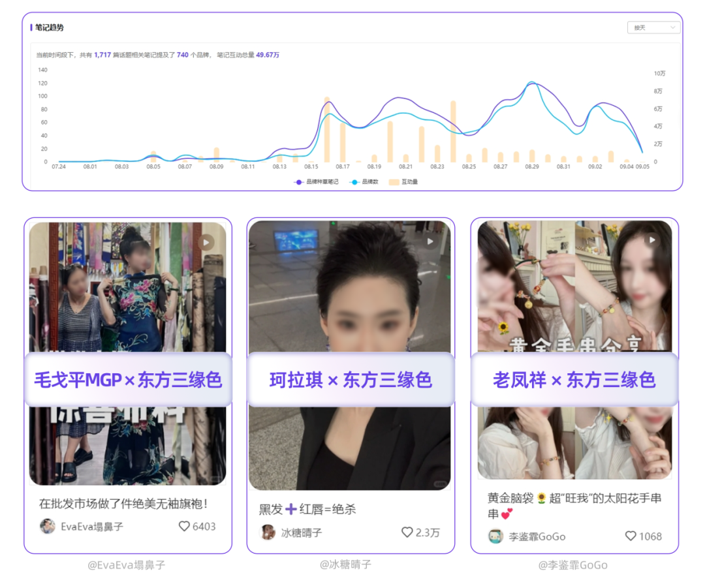This screenshot has height=588, width=705.
Task: Open author name 李鉴霏GoGo in the card
Action: coord(537,536)
